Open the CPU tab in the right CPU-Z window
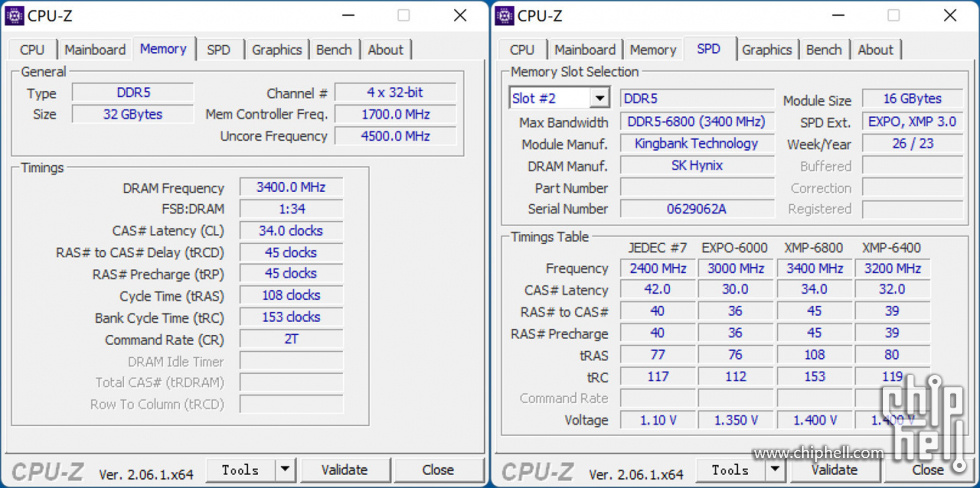Image resolution: width=980 pixels, height=488 pixels. (x=522, y=50)
